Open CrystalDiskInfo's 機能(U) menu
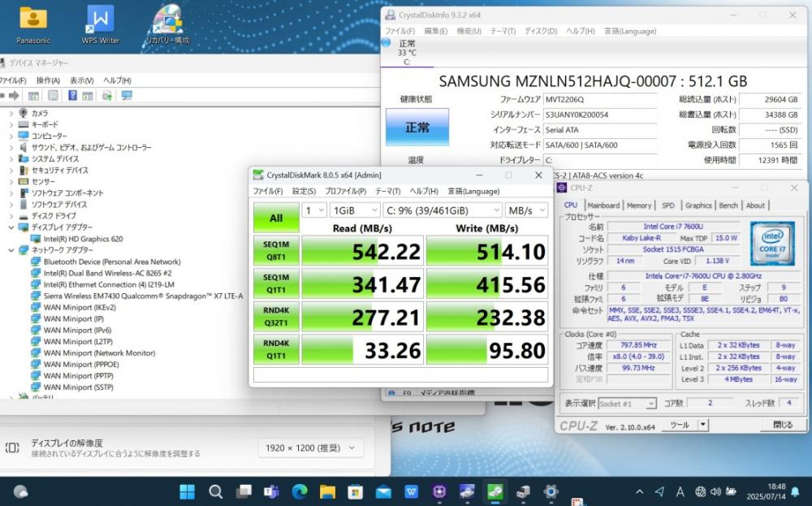The height and width of the screenshot is (506, 812). point(469,31)
